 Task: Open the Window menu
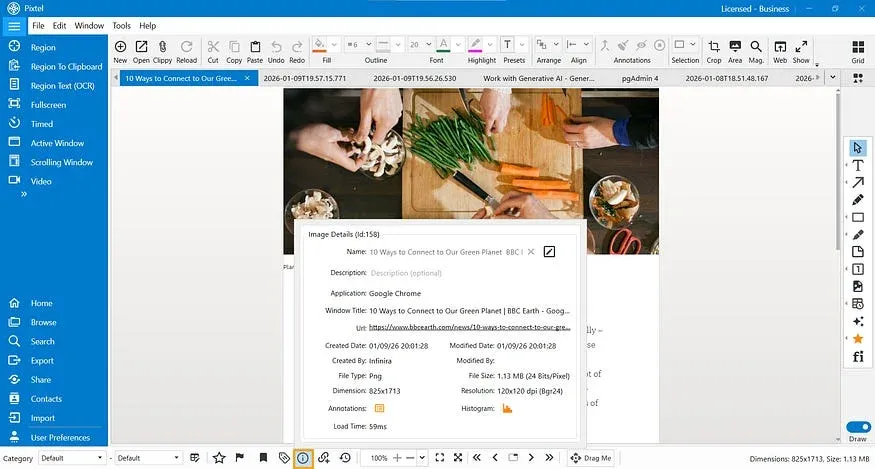pyautogui.click(x=89, y=26)
